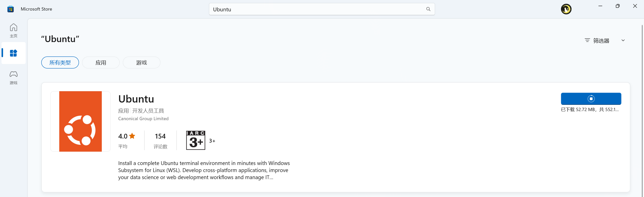Open the Games (游戏) sidebar section
This screenshot has height=197, width=644.
point(14,78)
